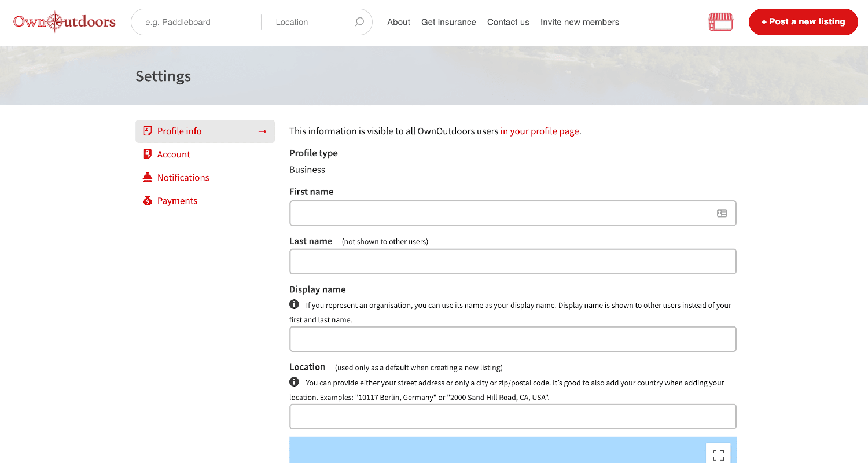This screenshot has height=463, width=868.
Task: Click into the Last name field
Action: pyautogui.click(x=513, y=262)
